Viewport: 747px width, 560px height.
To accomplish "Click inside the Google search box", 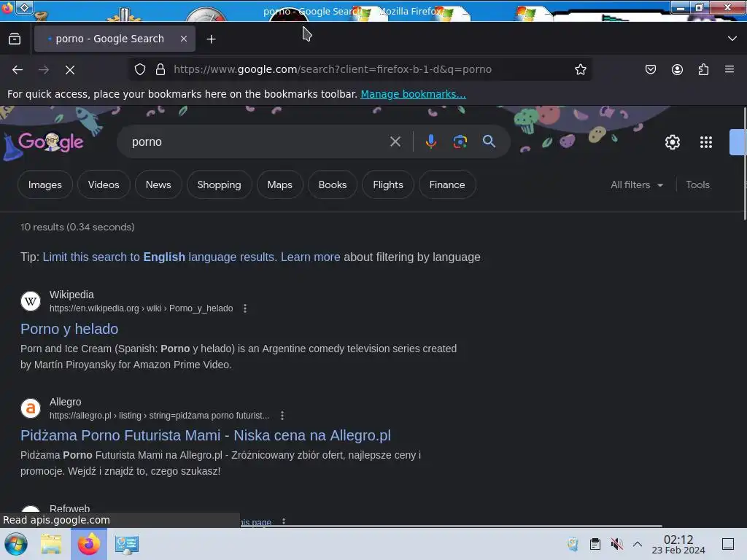I will coord(258,142).
